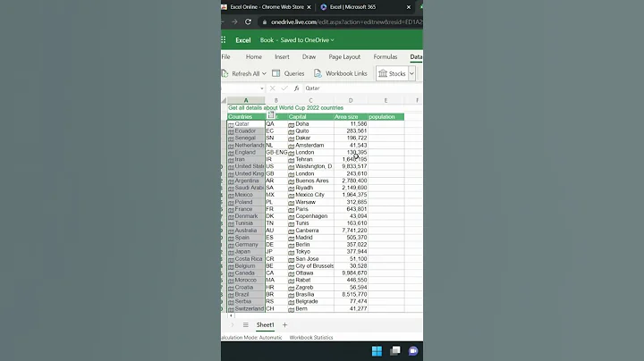Image resolution: width=644 pixels, height=361 pixels.
Task: Expand the data types gallery arrow
Action: [x=411, y=73]
